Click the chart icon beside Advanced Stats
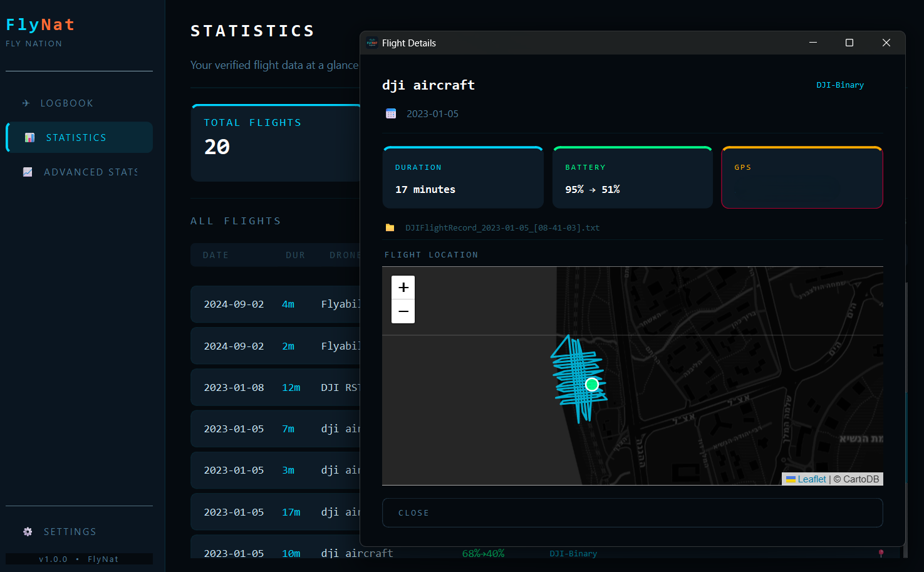This screenshot has width=924, height=572. 28,172
